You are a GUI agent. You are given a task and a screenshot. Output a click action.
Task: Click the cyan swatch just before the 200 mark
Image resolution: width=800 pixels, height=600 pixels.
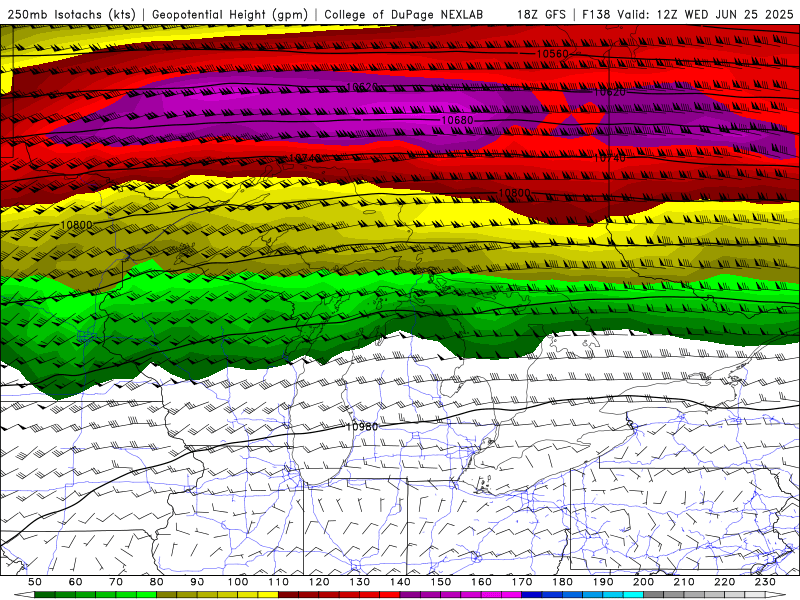click(633, 595)
